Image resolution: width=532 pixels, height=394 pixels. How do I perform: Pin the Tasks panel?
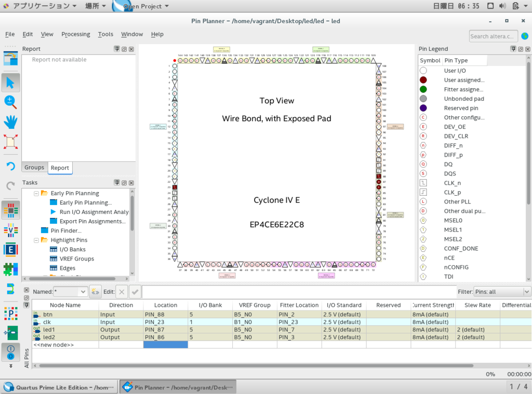pyautogui.click(x=117, y=183)
